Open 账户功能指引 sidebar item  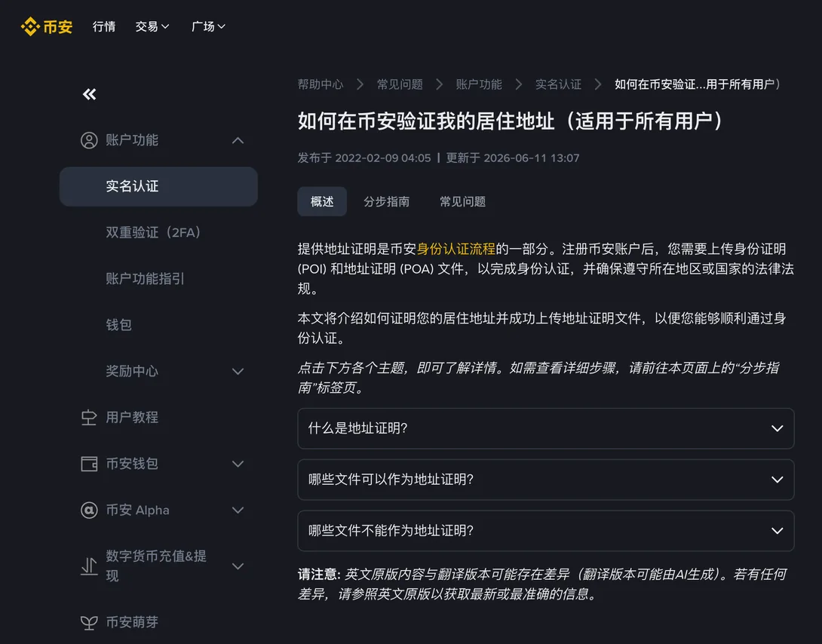point(145,279)
